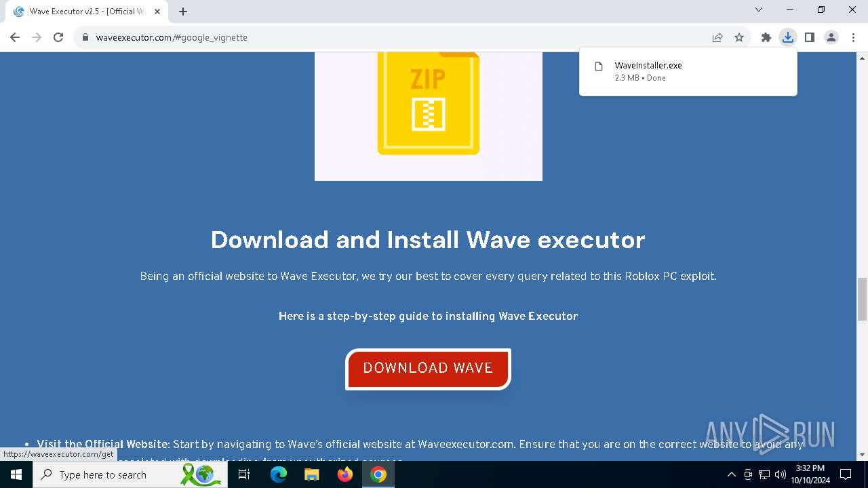Screen dimensions: 868x488
Task: Toggle the side panel icon
Action: [x=810, y=37]
